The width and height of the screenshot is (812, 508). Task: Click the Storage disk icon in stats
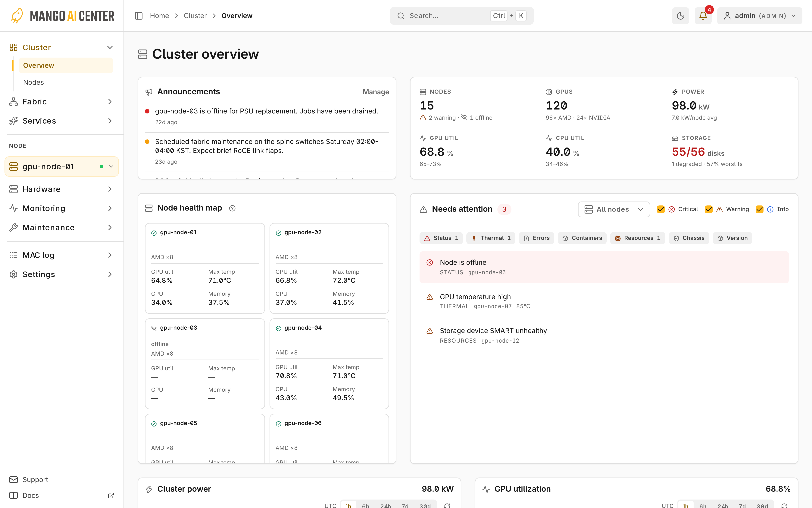(675, 138)
